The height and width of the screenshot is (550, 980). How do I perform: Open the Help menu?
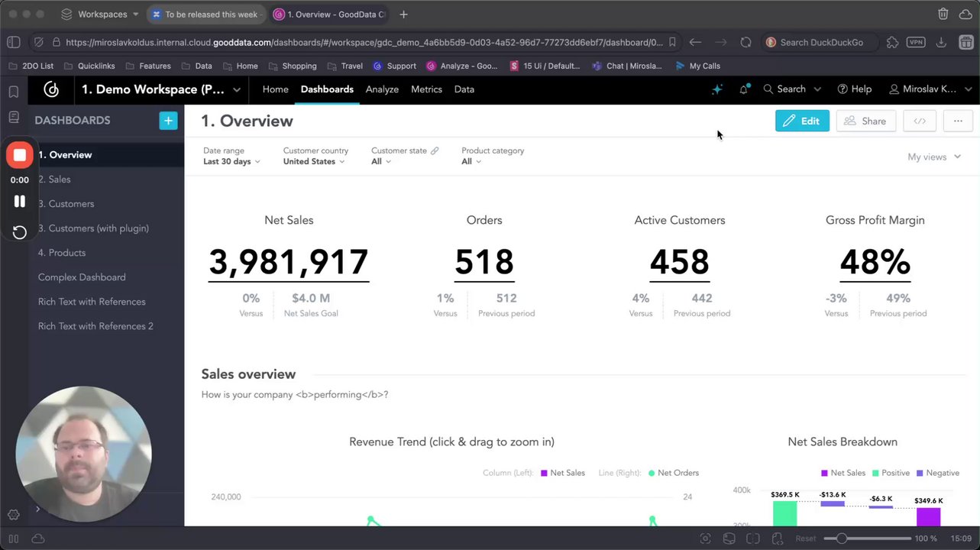click(x=855, y=89)
